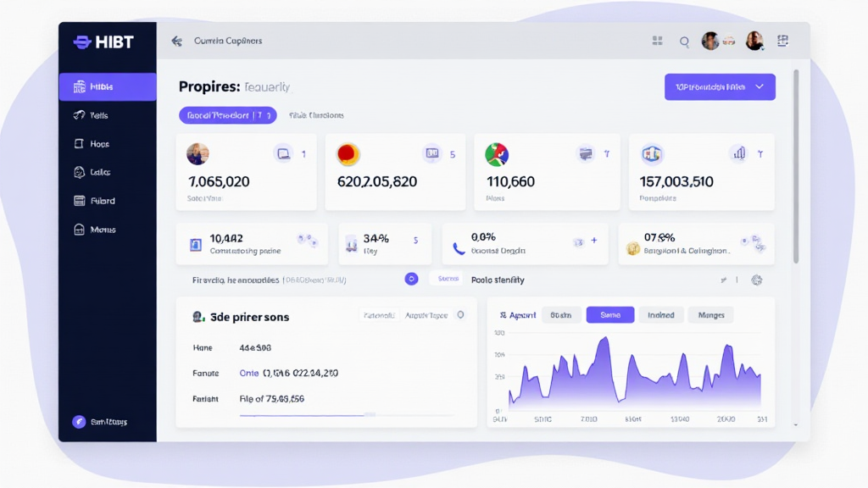Toggle the purple circle switch beside Poole stenfiity
The image size is (868, 488).
click(411, 279)
